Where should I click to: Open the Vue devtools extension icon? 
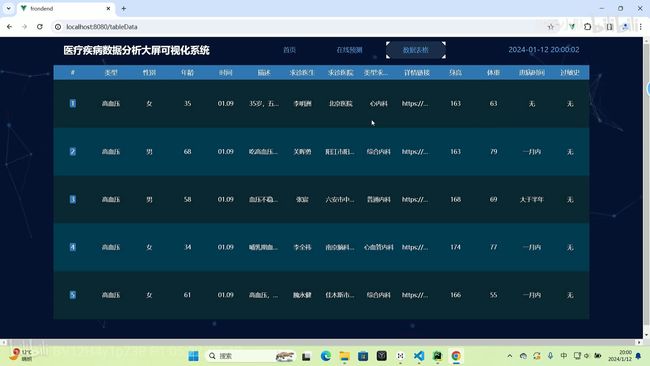(572, 27)
